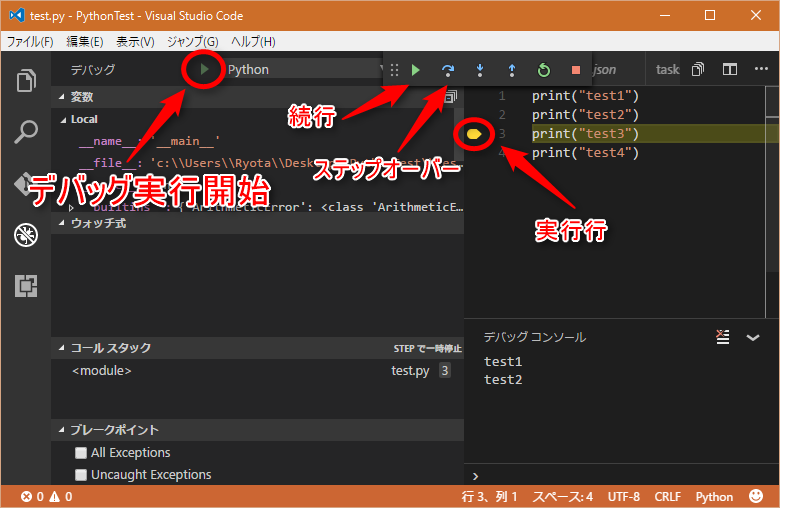This screenshot has width=802, height=508.
Task: Click the highlighted line print("test3")
Action: tap(585, 134)
